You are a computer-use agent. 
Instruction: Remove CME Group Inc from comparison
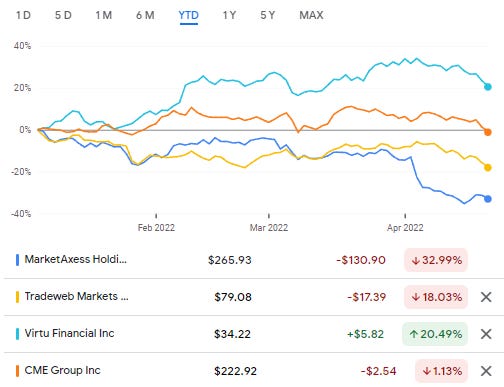(486, 371)
